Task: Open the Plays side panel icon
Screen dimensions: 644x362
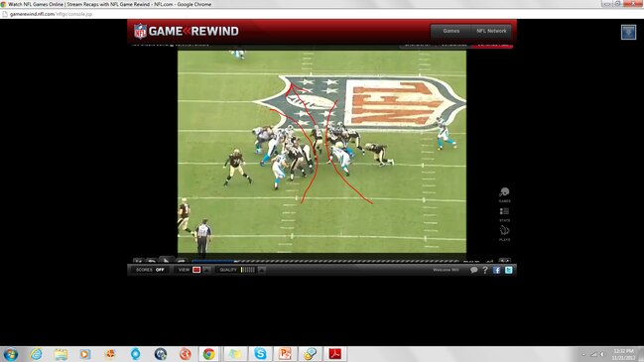Action: [505, 233]
